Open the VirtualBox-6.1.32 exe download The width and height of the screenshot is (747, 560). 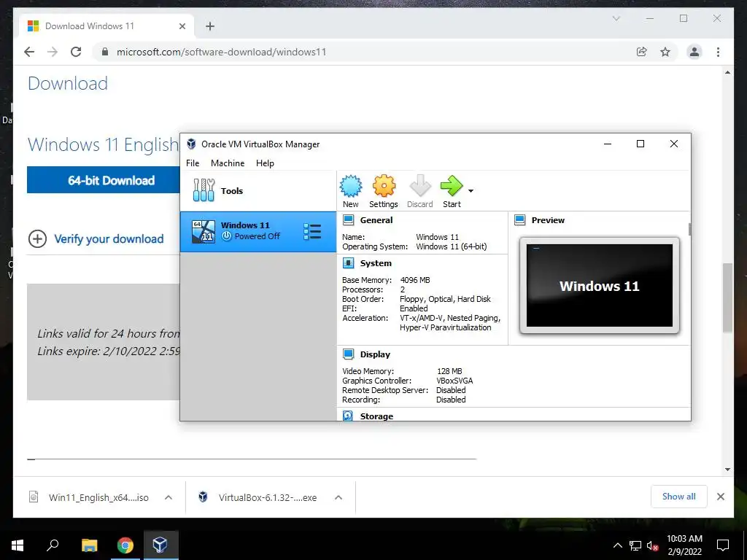pyautogui.click(x=258, y=497)
